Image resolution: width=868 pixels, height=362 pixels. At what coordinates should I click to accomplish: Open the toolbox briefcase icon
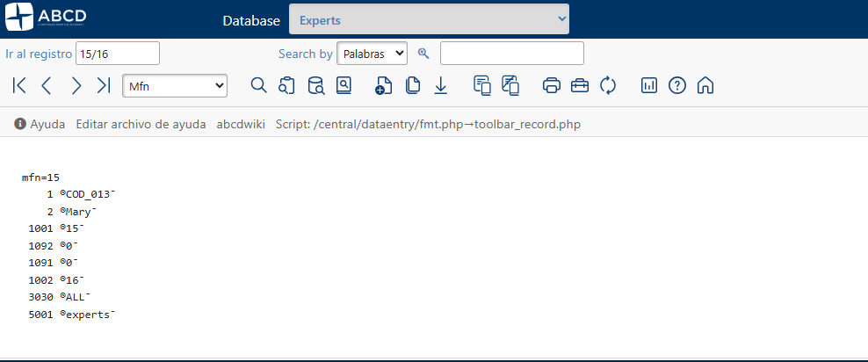580,85
